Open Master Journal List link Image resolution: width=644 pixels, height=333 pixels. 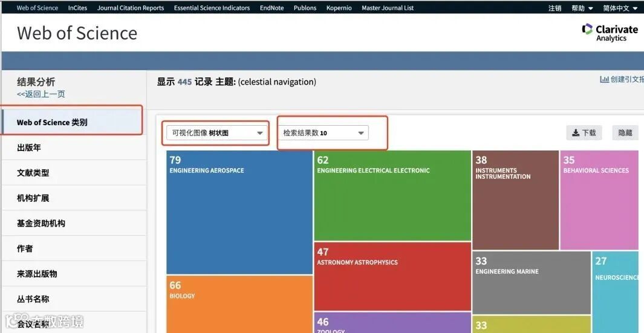click(388, 8)
